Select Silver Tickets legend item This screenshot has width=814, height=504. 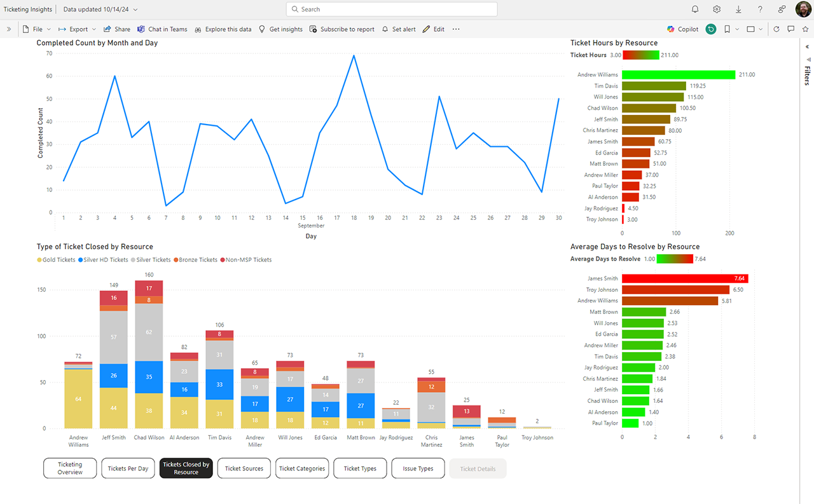click(150, 260)
